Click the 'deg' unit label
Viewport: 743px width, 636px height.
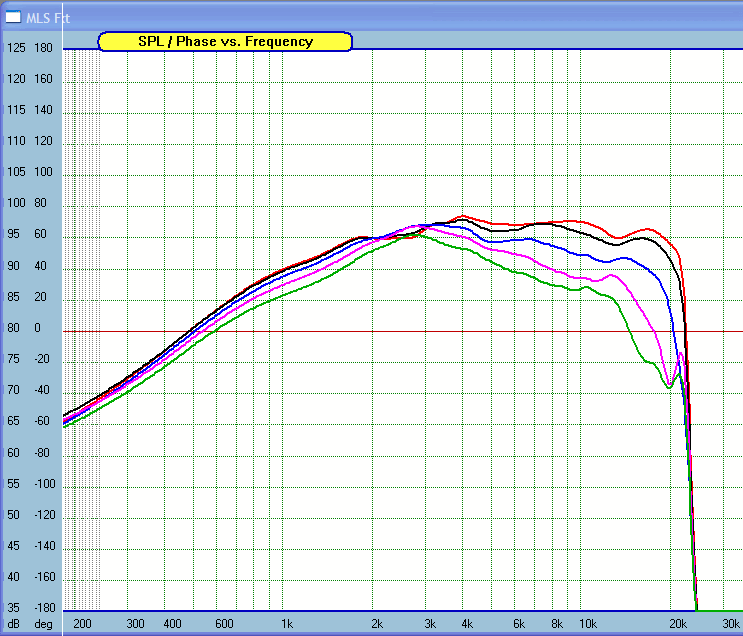tap(43, 624)
